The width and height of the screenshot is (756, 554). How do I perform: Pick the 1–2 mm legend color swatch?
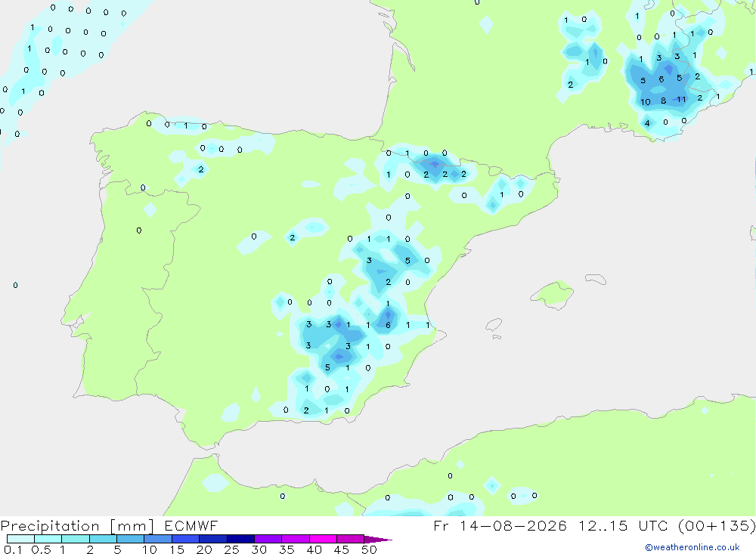click(x=76, y=539)
